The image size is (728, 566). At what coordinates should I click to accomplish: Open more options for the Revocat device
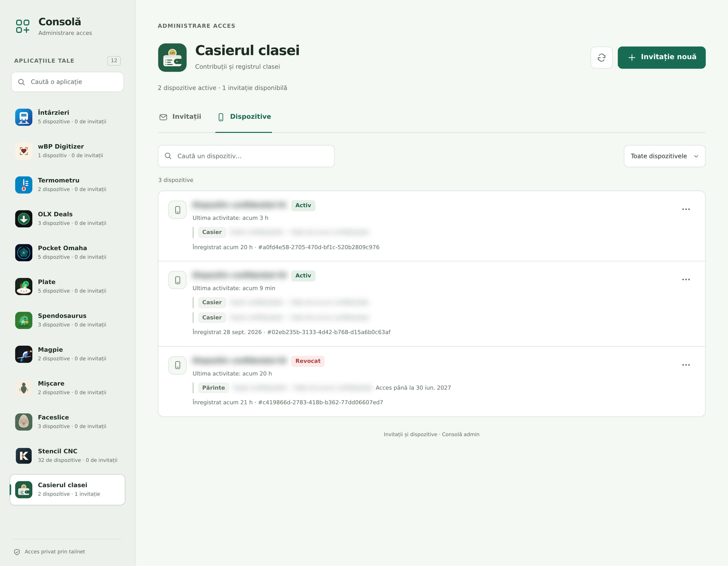pos(686,365)
